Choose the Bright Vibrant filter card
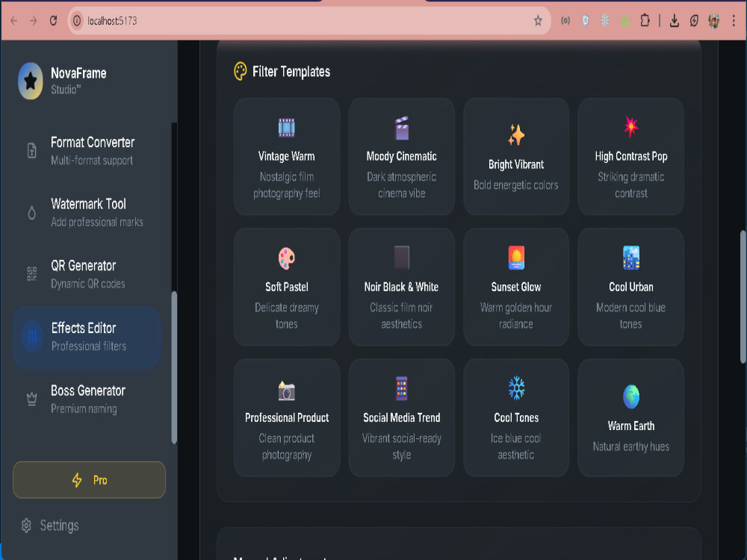This screenshot has width=747, height=560. [x=516, y=157]
